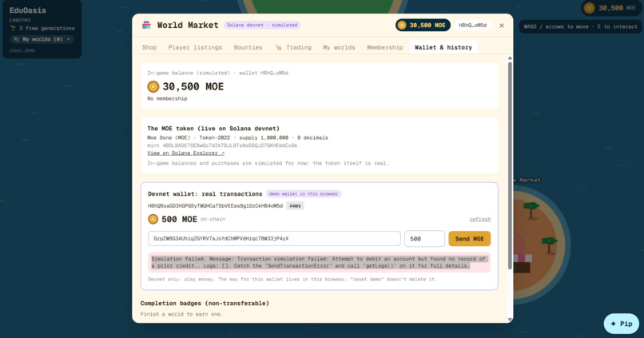The height and width of the screenshot is (338, 644).
Task: Click the scrollbar down arrow
Action: coord(510,319)
